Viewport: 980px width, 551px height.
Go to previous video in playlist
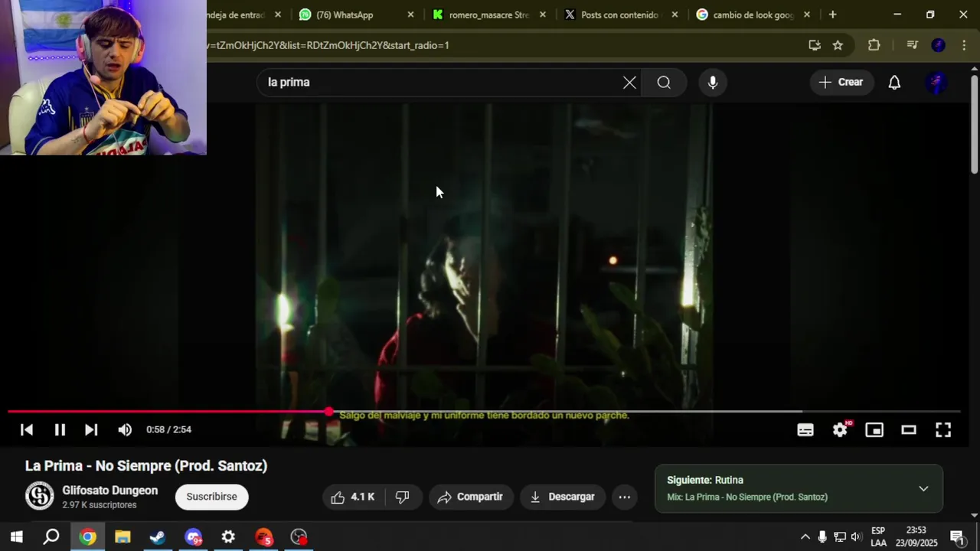click(27, 430)
